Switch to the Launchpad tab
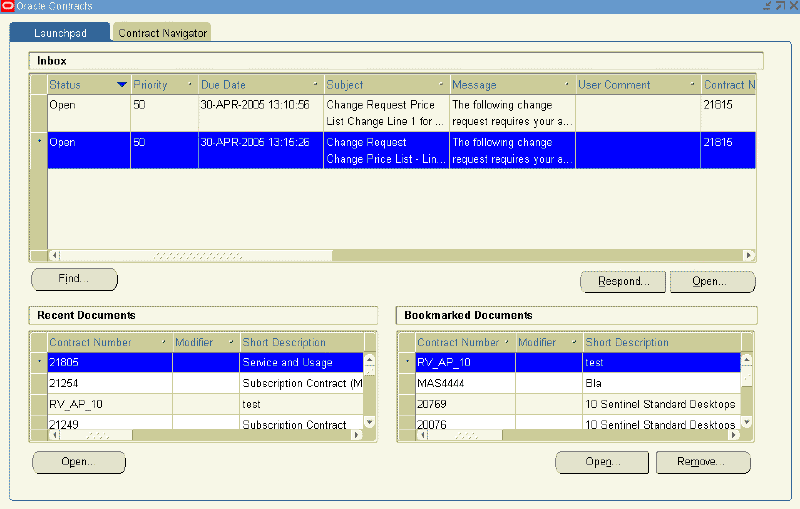Image resolution: width=800 pixels, height=509 pixels. click(60, 33)
